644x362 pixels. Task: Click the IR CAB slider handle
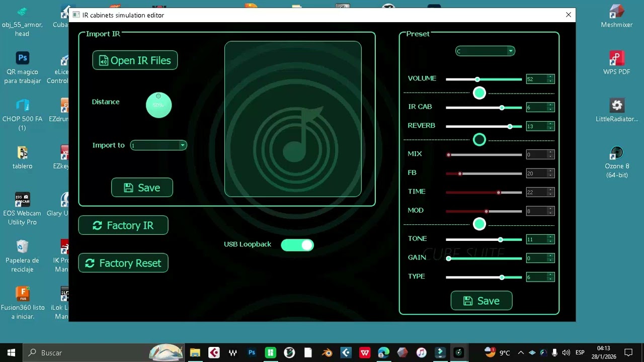point(502,108)
